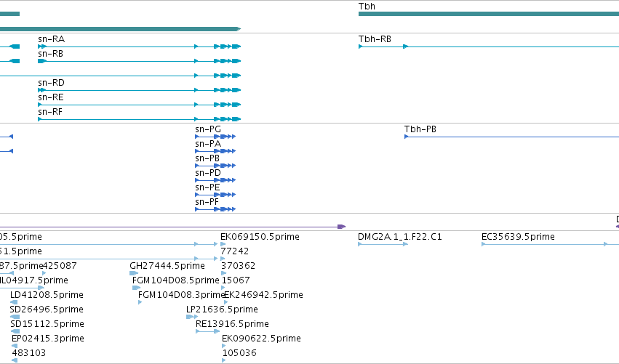This screenshot has width=619, height=364.
Task: Select the sn-PF protein feature
Action: pyautogui.click(x=215, y=209)
